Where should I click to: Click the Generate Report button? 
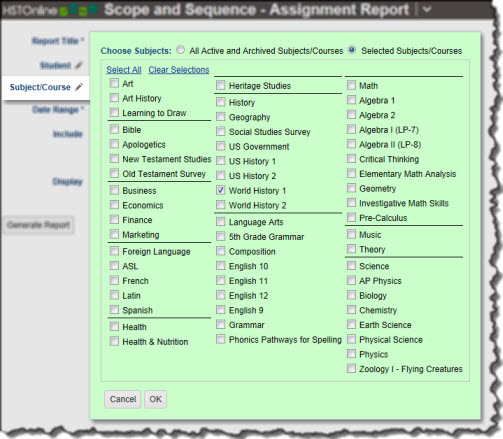39,225
